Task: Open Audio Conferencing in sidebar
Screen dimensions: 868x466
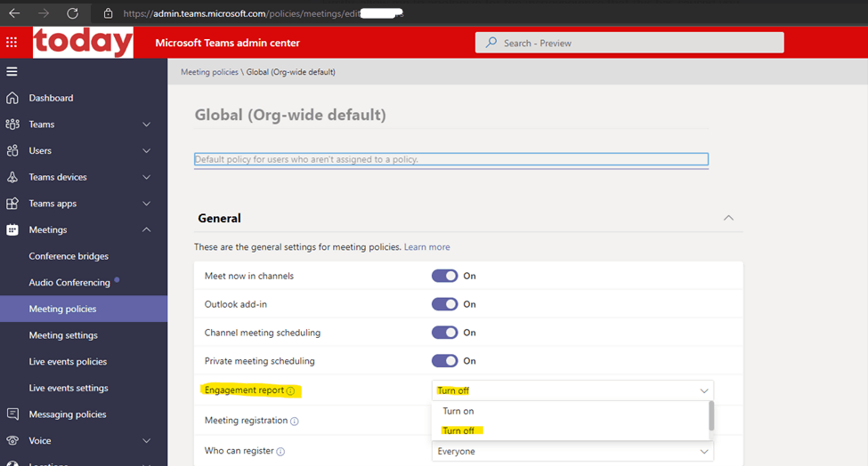Action: pos(69,283)
